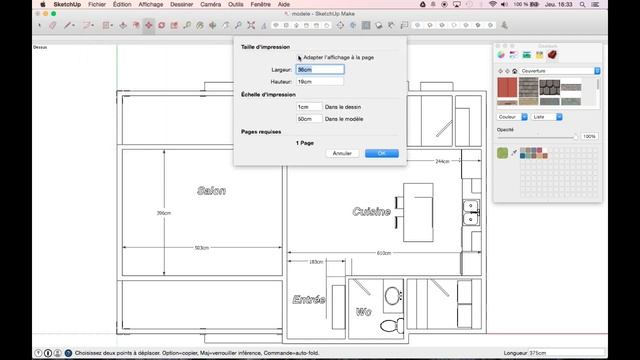
Task: Open the Couverture materials list dropdown
Action: pos(560,71)
